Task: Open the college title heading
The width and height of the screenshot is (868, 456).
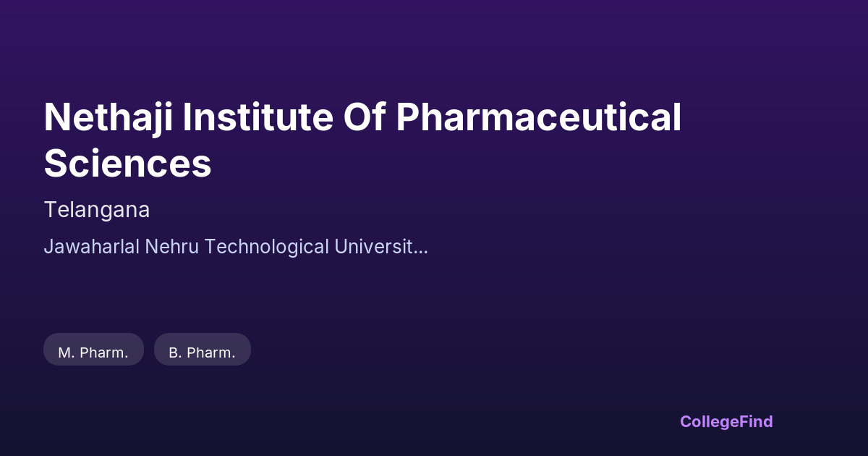Action: click(x=362, y=140)
